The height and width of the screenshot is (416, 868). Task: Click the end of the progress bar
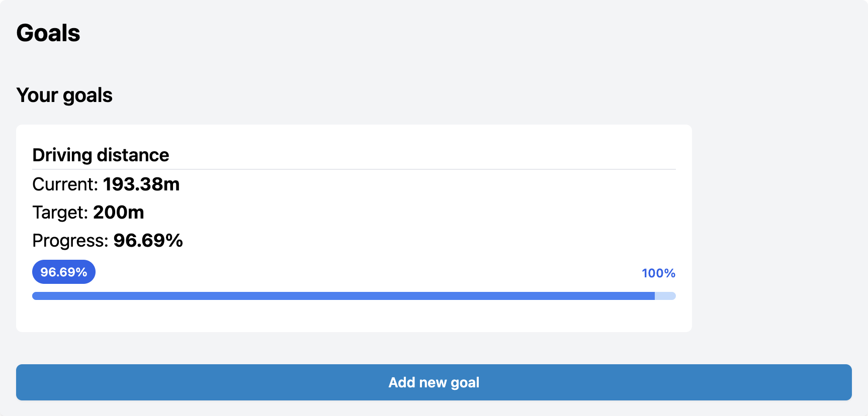click(671, 296)
